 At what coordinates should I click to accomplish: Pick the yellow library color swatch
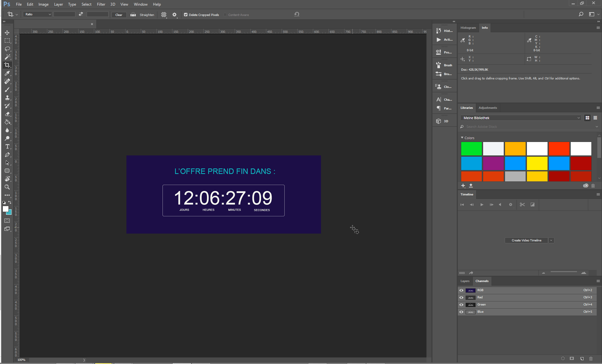pos(537,163)
